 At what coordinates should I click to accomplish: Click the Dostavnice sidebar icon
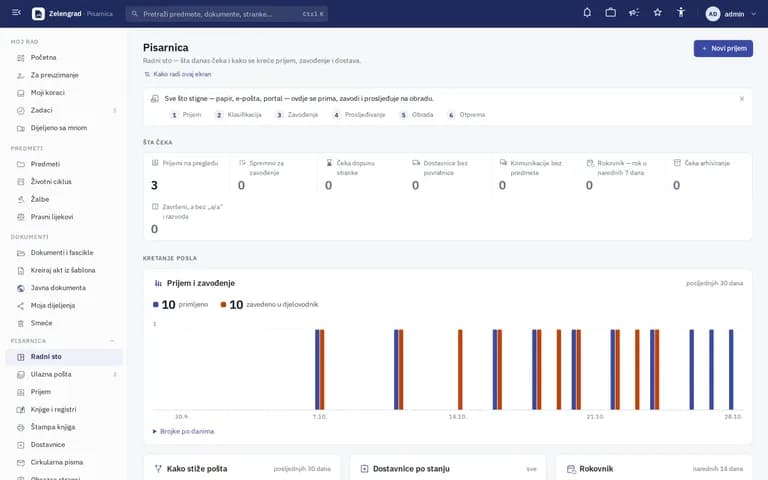[21, 445]
